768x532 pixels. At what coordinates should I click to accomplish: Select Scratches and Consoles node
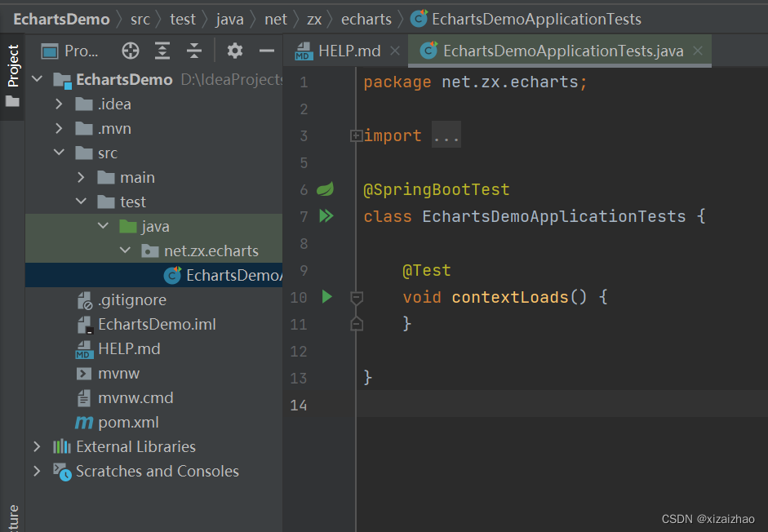[x=153, y=472]
